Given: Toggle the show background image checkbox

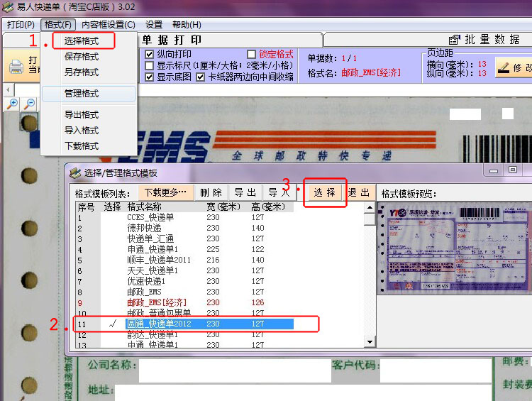Looking at the screenshot, I should (x=149, y=77).
